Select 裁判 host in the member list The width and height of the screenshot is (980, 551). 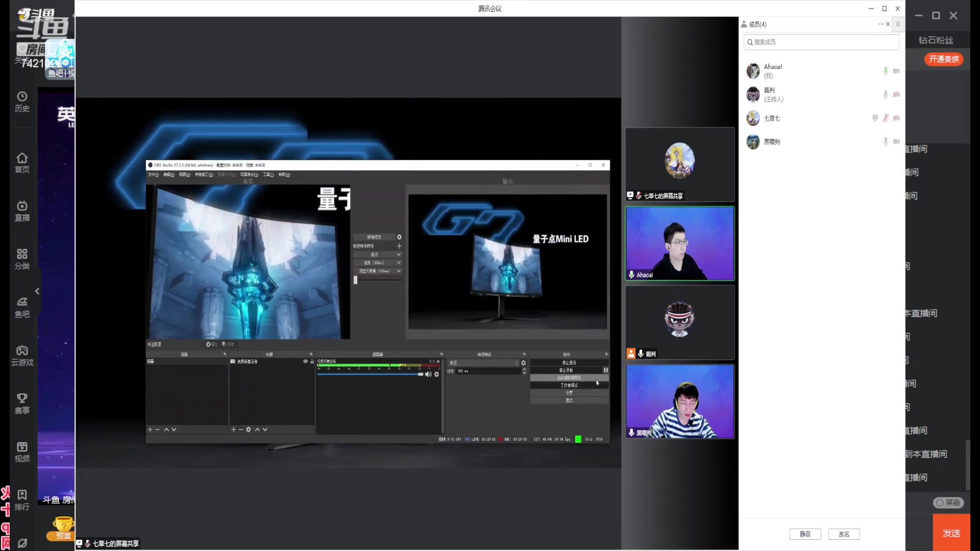coord(821,94)
